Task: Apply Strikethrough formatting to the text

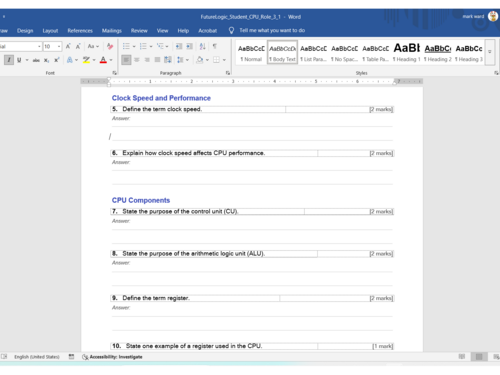Action: pyautogui.click(x=36, y=60)
